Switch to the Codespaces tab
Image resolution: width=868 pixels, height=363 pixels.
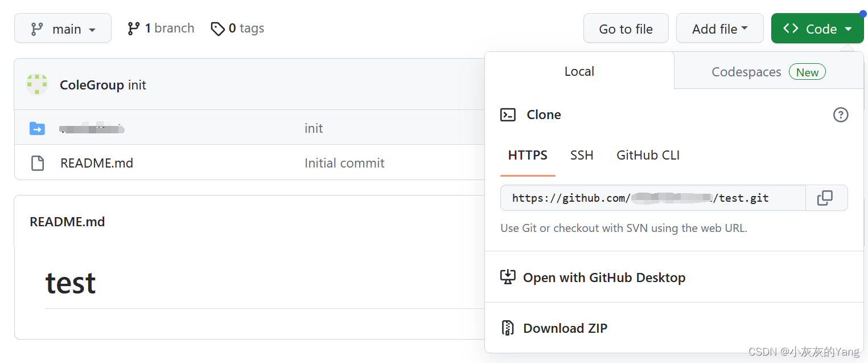pos(768,72)
